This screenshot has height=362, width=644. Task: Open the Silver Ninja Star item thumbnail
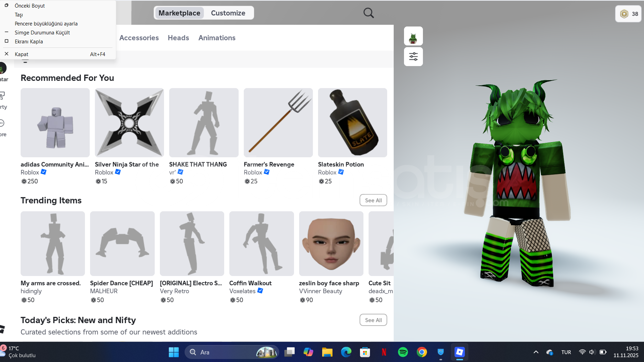click(x=129, y=123)
